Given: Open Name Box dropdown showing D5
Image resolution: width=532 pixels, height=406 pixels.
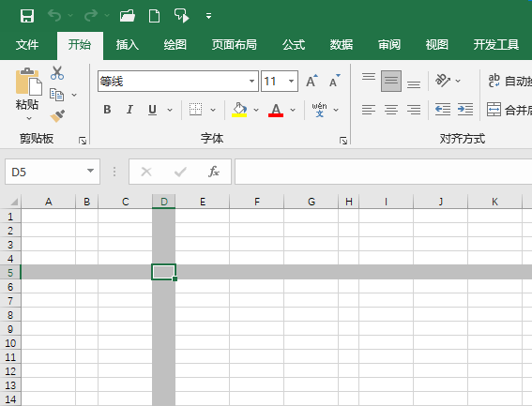Looking at the screenshot, I should point(90,171).
